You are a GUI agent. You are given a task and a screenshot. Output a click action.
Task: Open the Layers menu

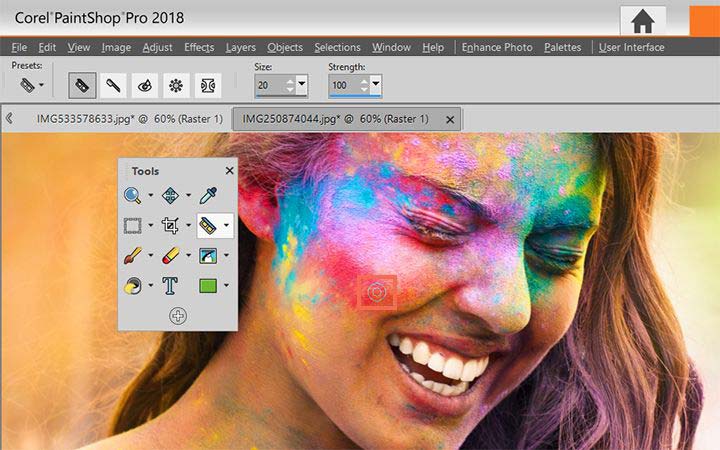point(241,47)
